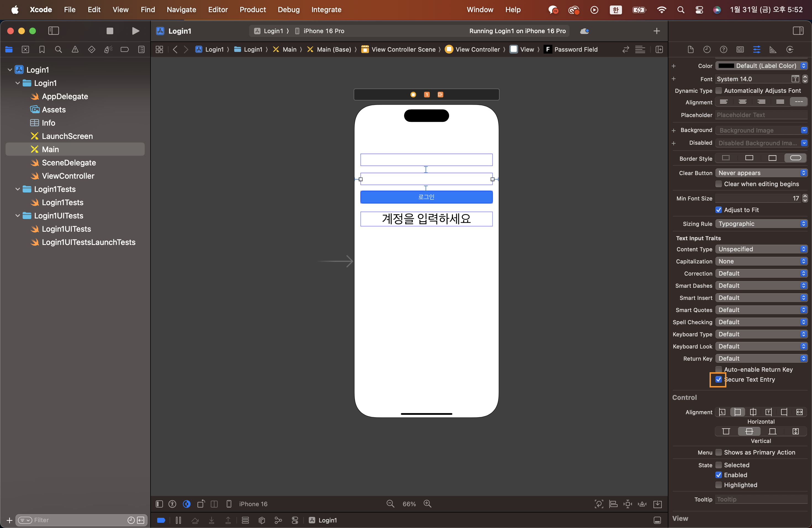
Task: Open the Keyboard Type dropdown
Action: tap(761, 334)
